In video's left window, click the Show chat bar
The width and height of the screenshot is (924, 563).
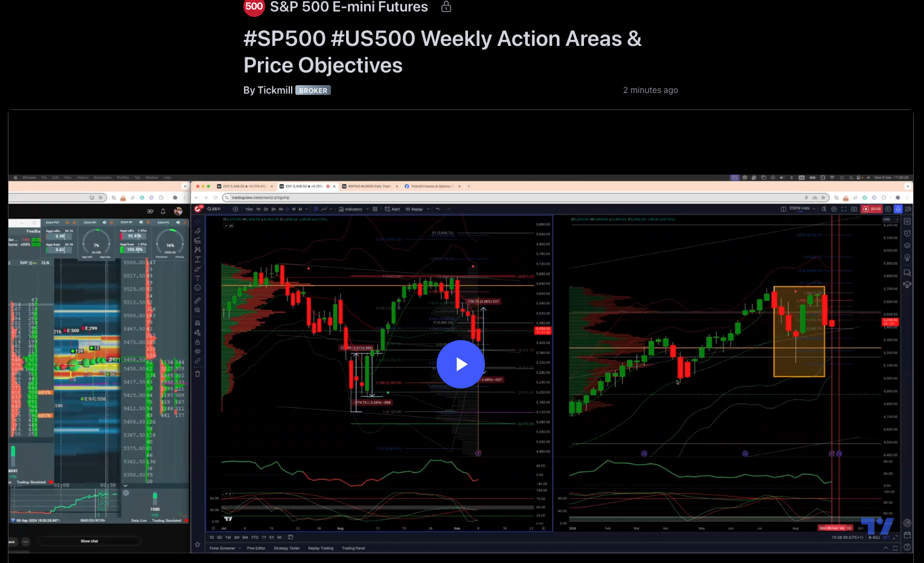pos(89,541)
